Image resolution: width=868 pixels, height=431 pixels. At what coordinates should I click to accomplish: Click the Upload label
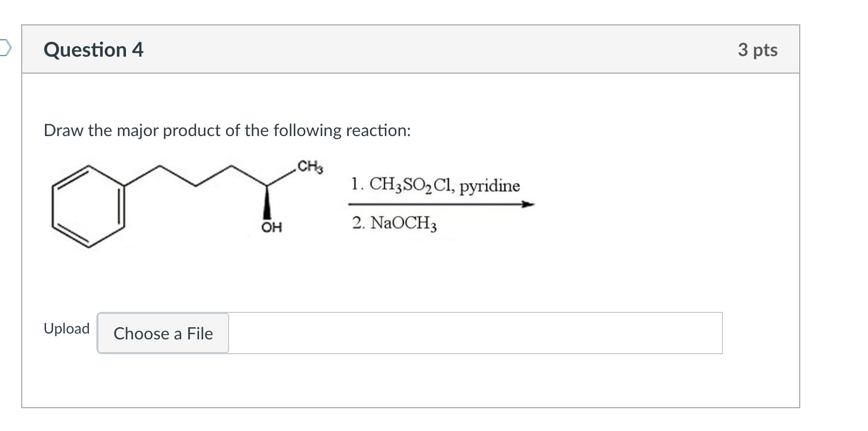67,328
